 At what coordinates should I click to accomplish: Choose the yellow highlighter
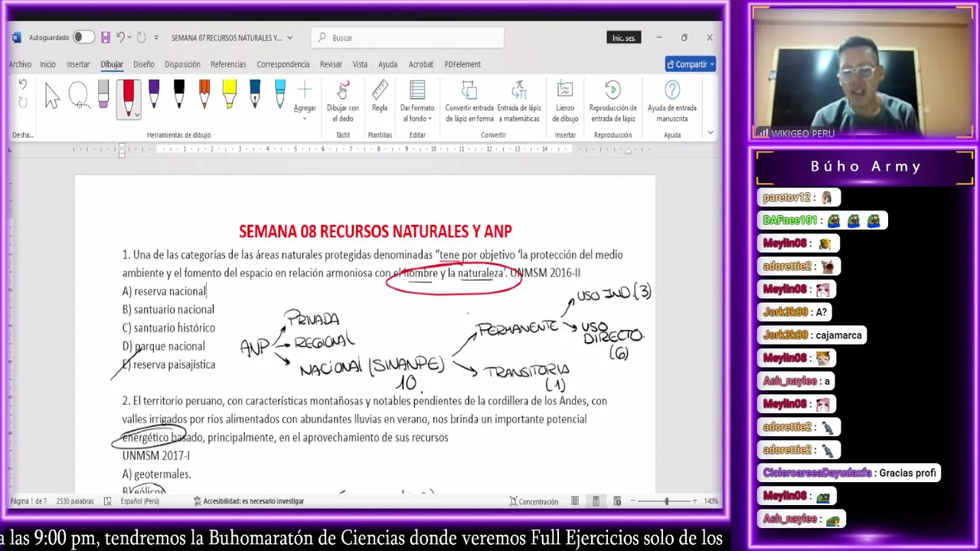(230, 94)
